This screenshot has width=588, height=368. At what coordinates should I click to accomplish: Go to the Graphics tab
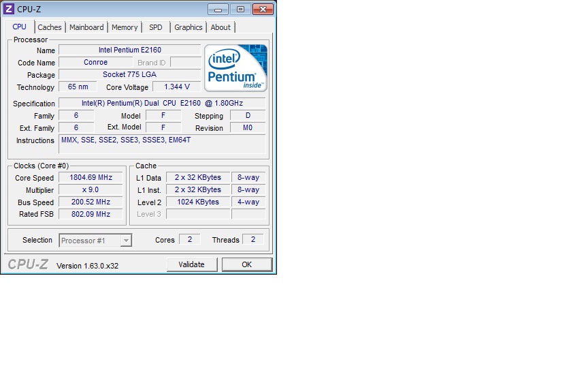189,27
